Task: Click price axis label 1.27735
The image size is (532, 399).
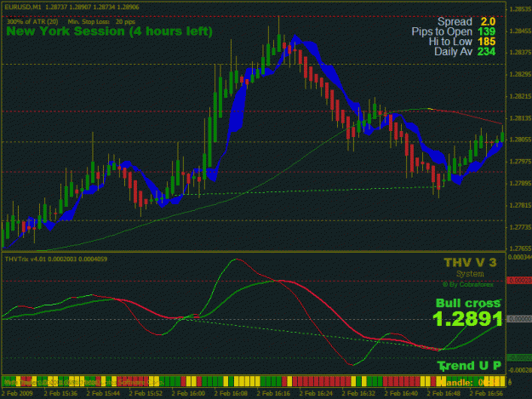Action: [520, 227]
